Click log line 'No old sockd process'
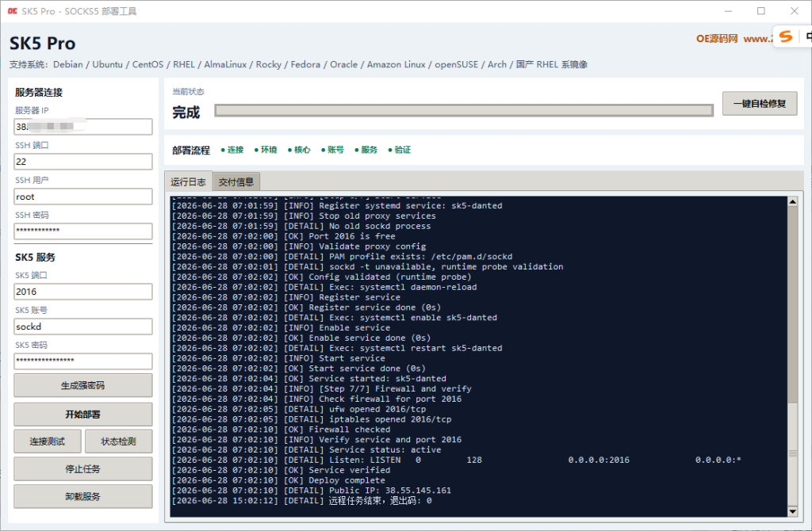 click(380, 226)
